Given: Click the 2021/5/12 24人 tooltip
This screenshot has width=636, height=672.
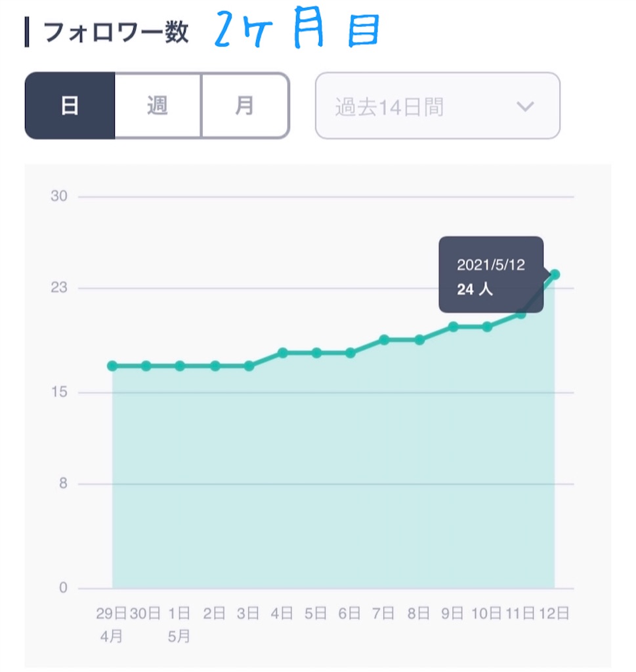Looking at the screenshot, I should (x=491, y=274).
